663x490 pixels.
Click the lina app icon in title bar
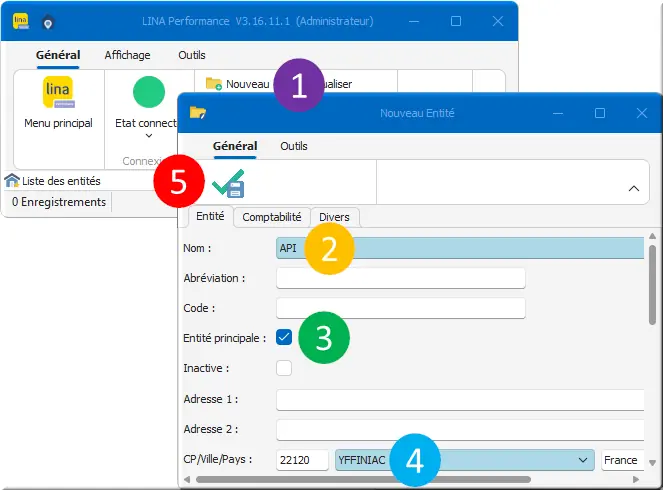tap(21, 21)
